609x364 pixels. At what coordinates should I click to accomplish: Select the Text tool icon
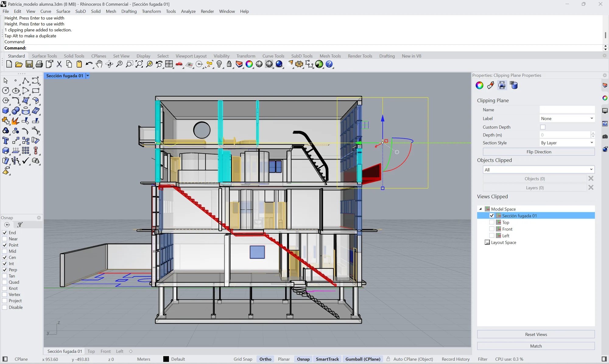tap(5, 140)
